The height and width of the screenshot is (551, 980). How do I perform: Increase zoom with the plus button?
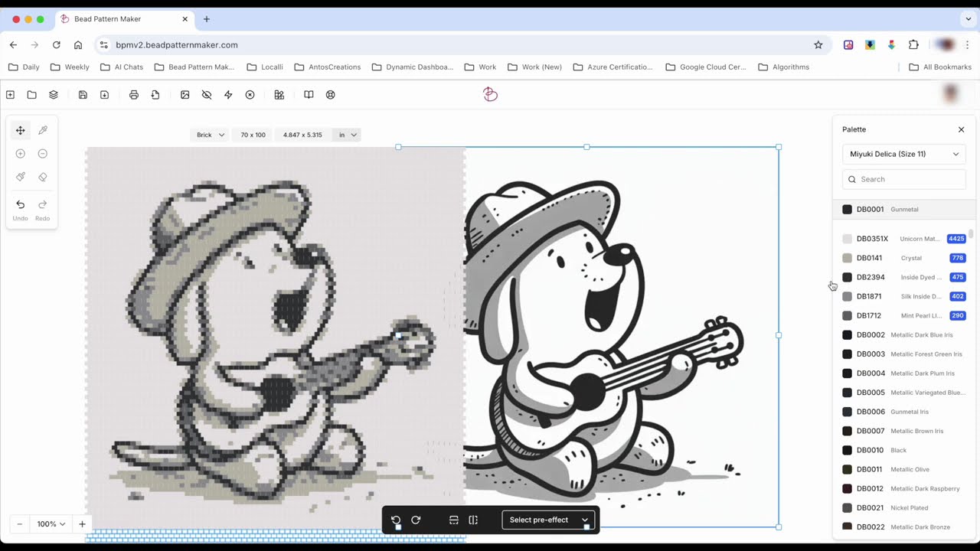point(82,524)
